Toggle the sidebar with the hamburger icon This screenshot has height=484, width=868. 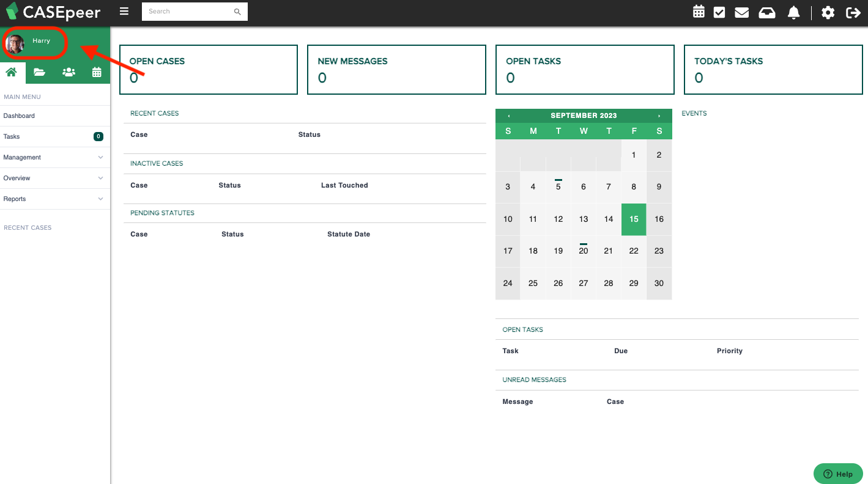(x=124, y=11)
